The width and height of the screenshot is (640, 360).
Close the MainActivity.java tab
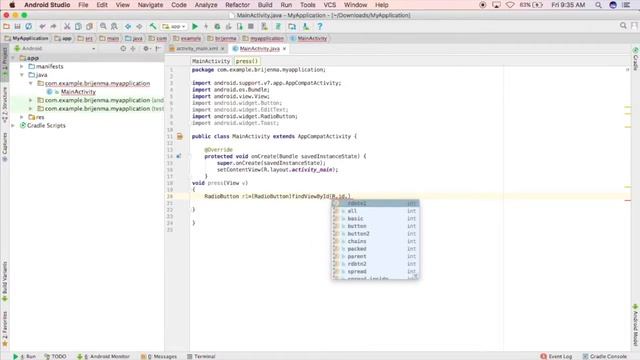[x=284, y=49]
